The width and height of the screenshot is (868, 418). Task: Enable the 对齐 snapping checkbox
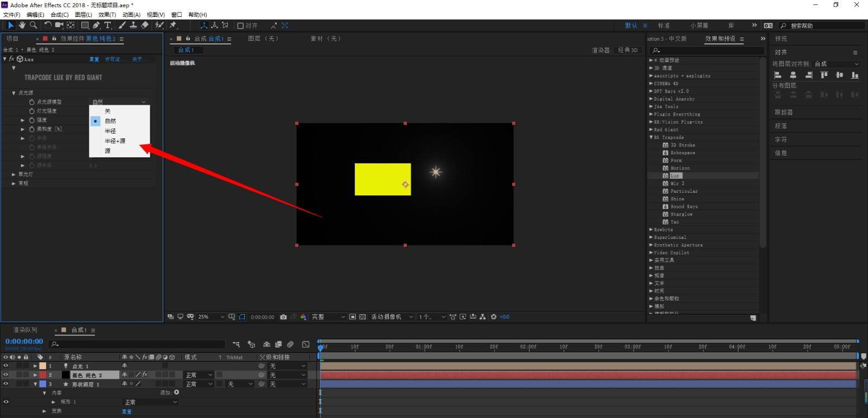tap(240, 26)
